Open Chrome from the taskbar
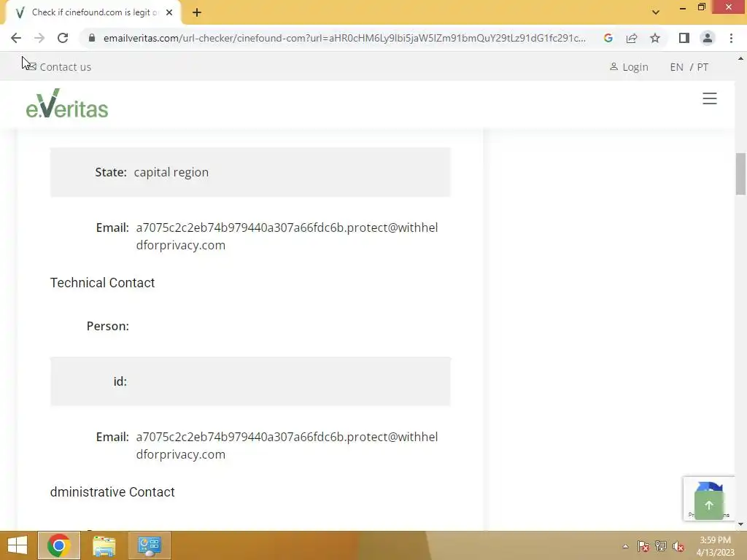This screenshot has height=560, width=747. pos(59,545)
